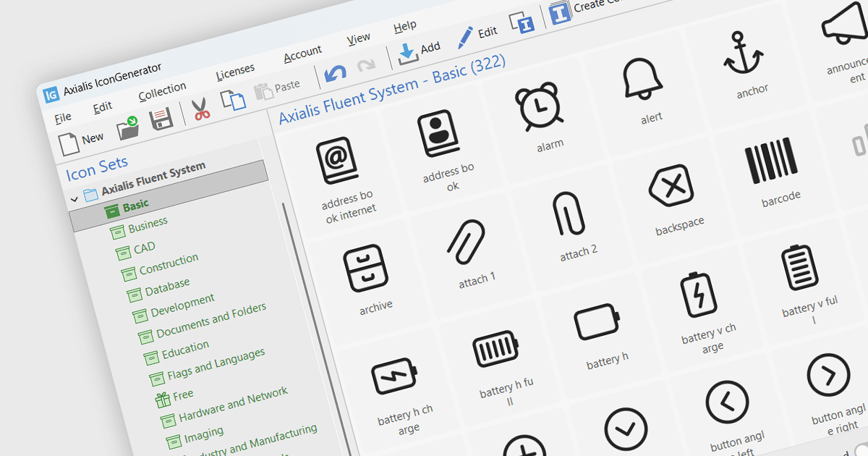Open the Edit menu

103,106
